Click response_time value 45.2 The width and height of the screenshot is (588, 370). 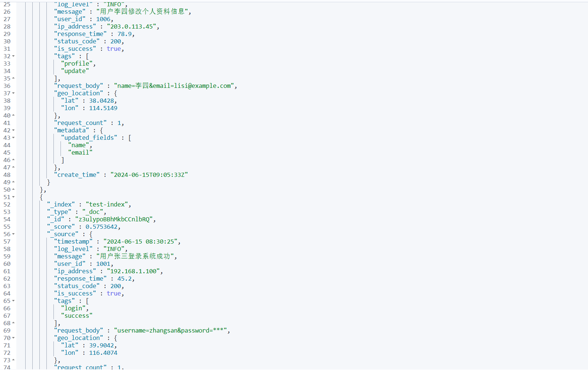click(x=124, y=278)
